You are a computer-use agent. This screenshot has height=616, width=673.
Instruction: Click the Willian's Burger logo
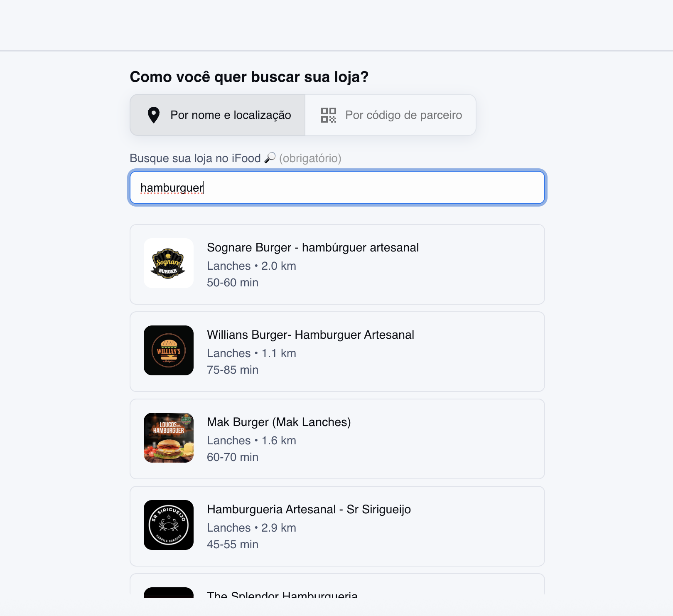tap(168, 351)
